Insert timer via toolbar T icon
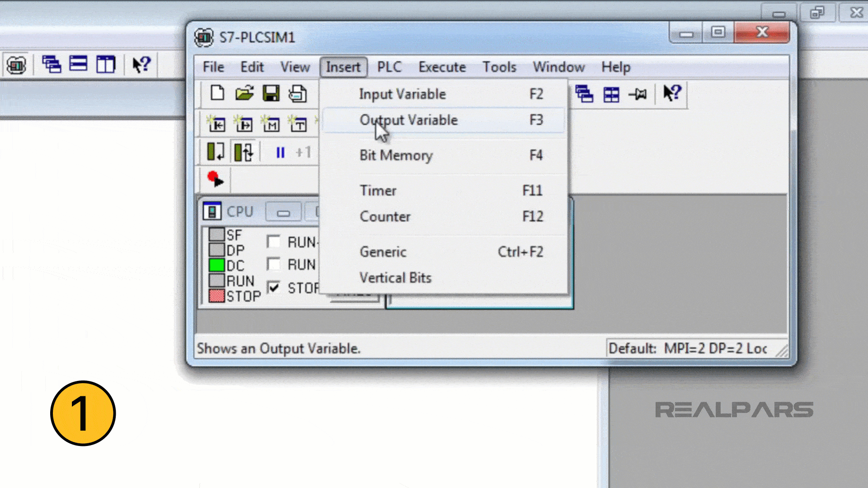The height and width of the screenshot is (488, 868). (x=298, y=123)
